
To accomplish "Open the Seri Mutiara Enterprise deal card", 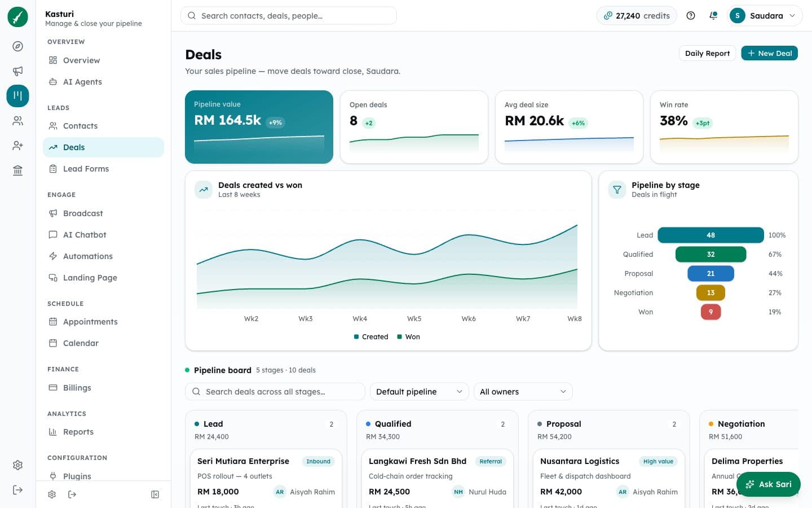I will coord(266,479).
